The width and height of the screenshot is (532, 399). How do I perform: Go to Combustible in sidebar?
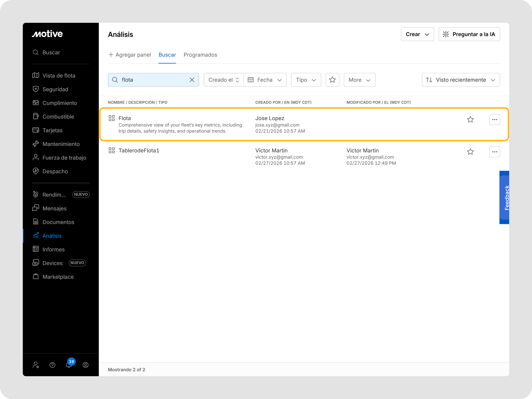tap(58, 117)
